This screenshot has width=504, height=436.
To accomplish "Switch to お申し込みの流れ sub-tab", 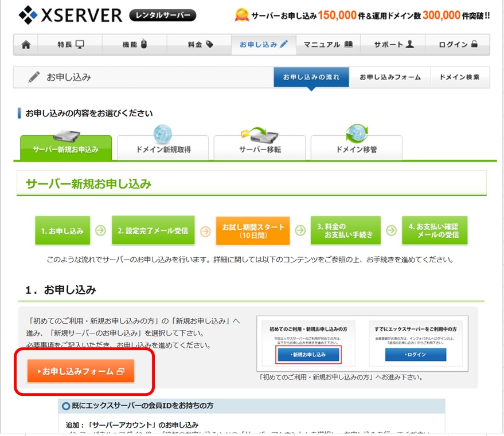I will pyautogui.click(x=311, y=77).
